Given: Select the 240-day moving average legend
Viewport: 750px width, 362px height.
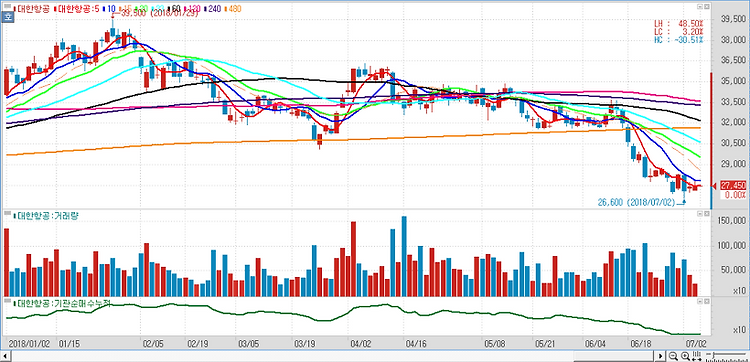Looking at the screenshot, I should point(212,9).
